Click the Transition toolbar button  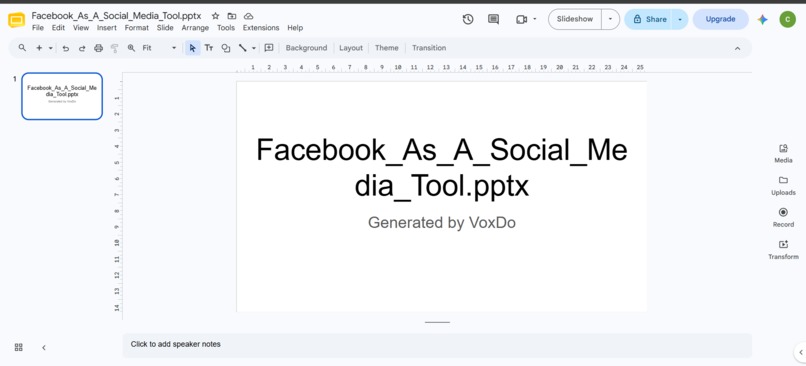tap(429, 48)
